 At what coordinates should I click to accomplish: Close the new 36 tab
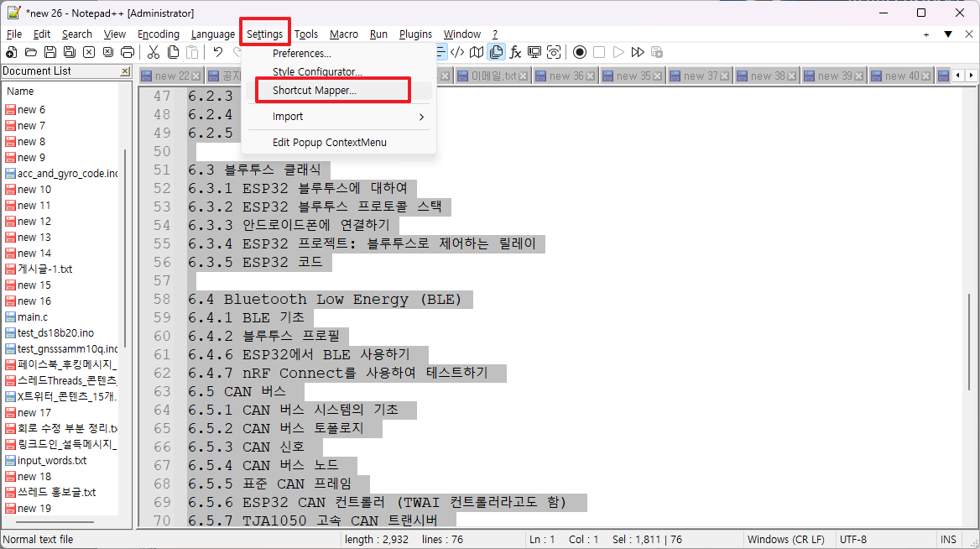click(x=590, y=76)
